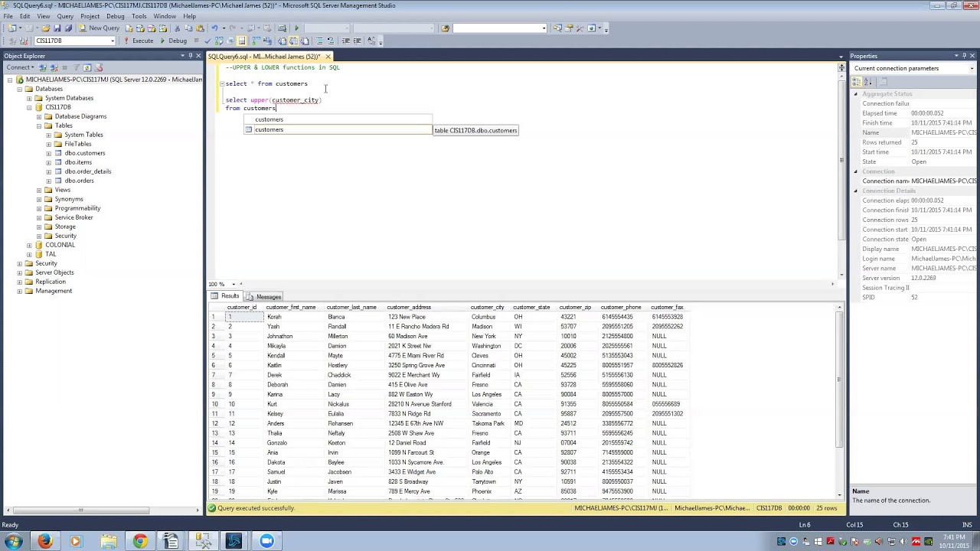Click the Connect Object Explorer icon
The width and height of the screenshot is (980, 551).
(44, 67)
